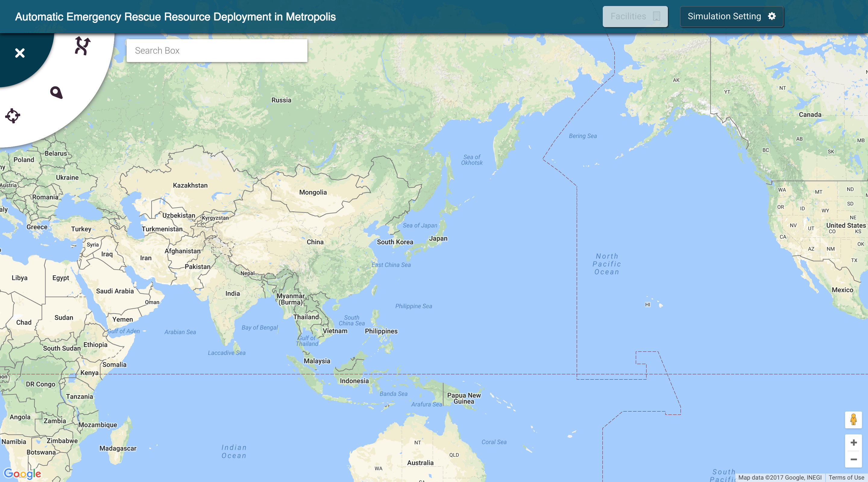Click the Australia label on map
This screenshot has height=482, width=868.
click(x=420, y=463)
